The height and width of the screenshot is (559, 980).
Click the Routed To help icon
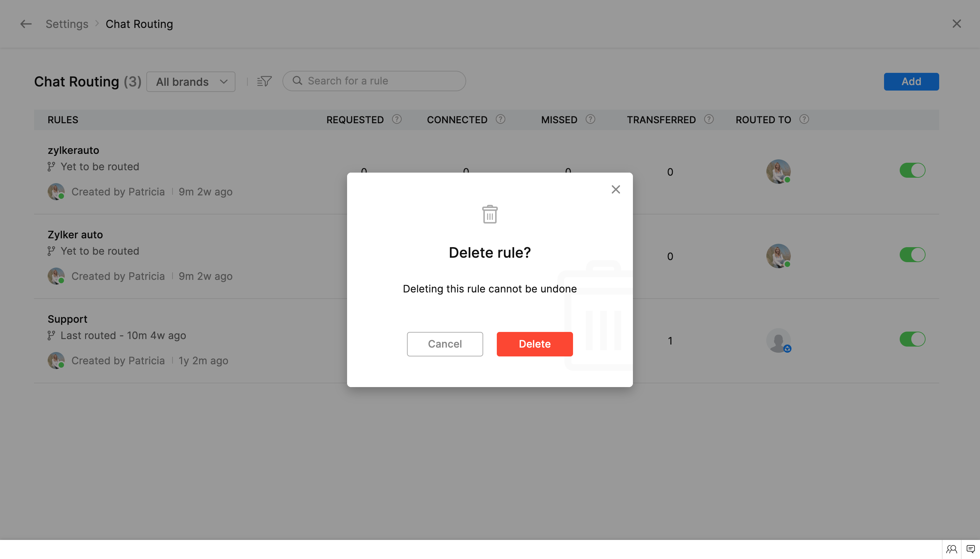[804, 119]
